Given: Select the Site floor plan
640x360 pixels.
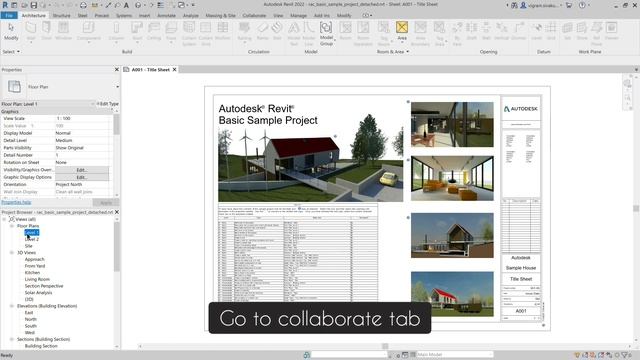Looking at the screenshot, I should pos(29,246).
